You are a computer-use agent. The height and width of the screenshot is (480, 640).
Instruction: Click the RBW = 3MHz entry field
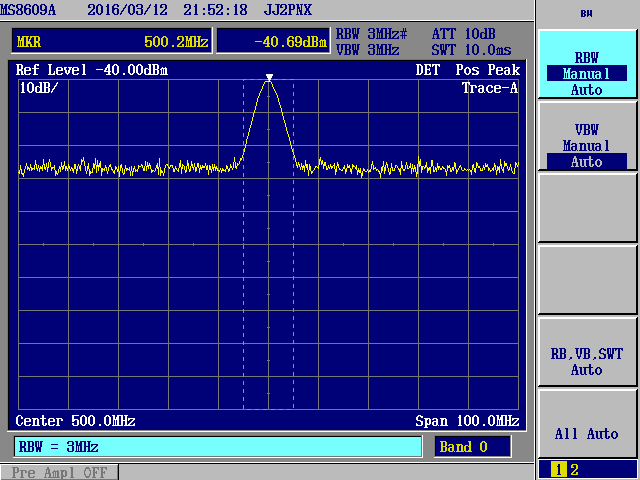pyautogui.click(x=218, y=446)
